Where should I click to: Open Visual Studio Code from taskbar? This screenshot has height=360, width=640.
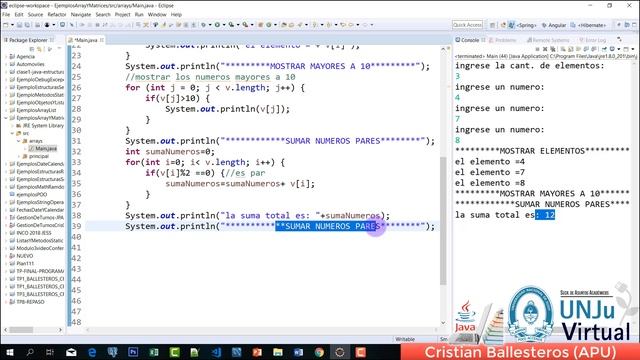pyautogui.click(x=216, y=352)
